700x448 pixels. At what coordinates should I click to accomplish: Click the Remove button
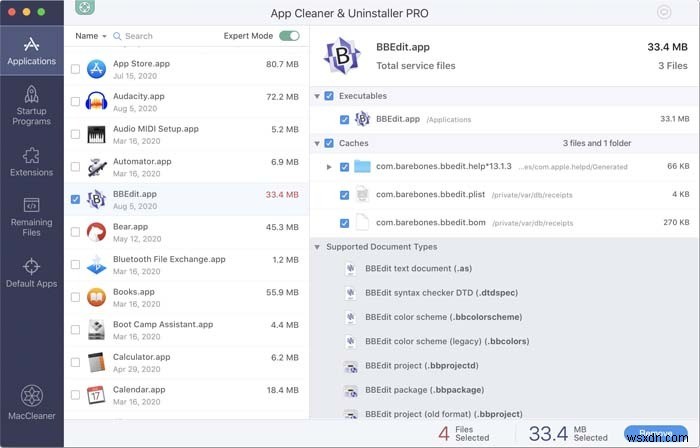click(656, 433)
